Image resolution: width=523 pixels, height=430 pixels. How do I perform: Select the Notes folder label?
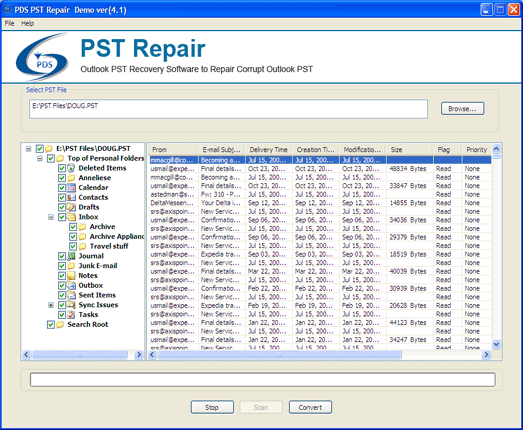point(88,276)
